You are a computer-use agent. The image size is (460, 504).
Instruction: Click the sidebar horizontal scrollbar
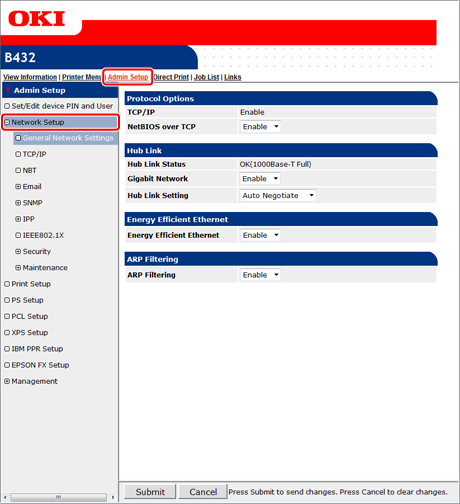click(59, 497)
